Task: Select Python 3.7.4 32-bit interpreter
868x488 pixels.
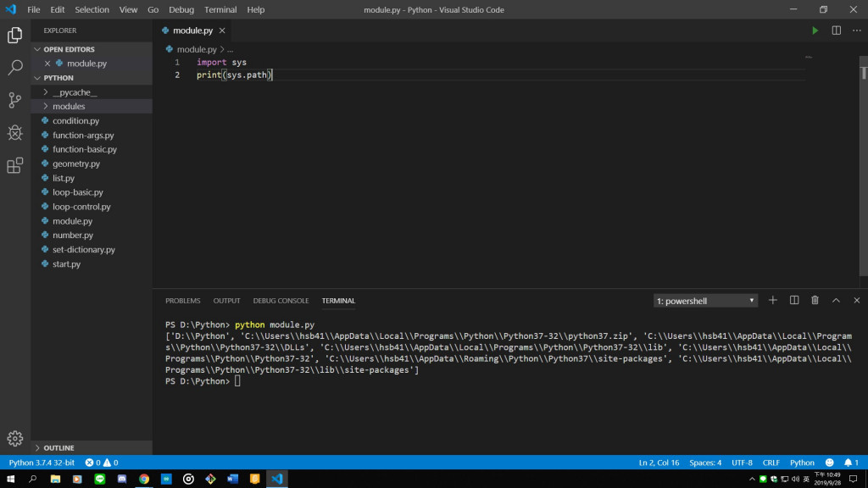Action: tap(42, 463)
